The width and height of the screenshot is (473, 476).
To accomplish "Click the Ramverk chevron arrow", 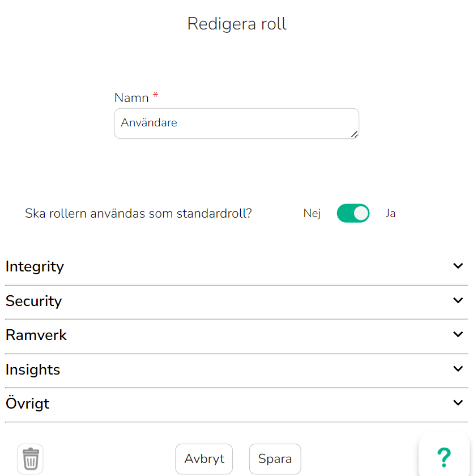I will pos(458,334).
